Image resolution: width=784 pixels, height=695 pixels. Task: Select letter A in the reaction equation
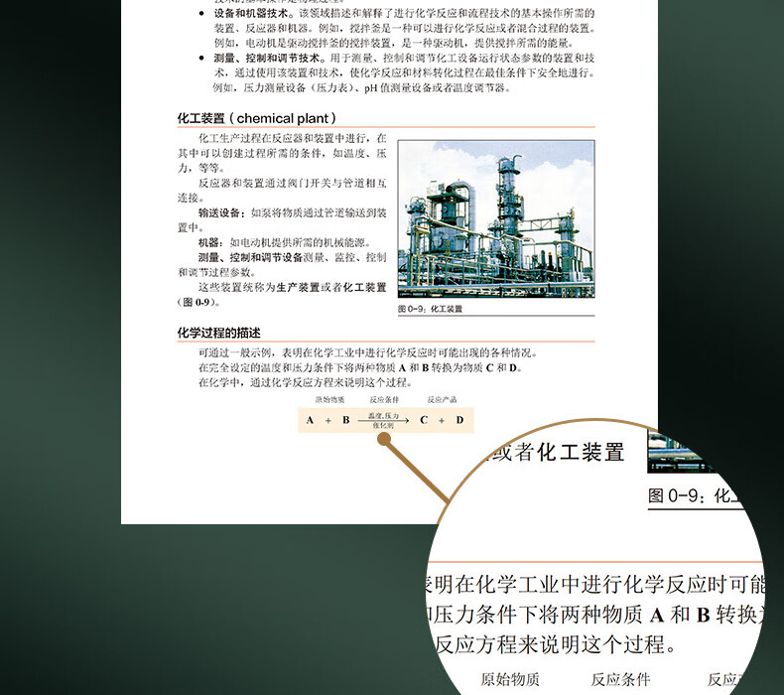click(310, 420)
